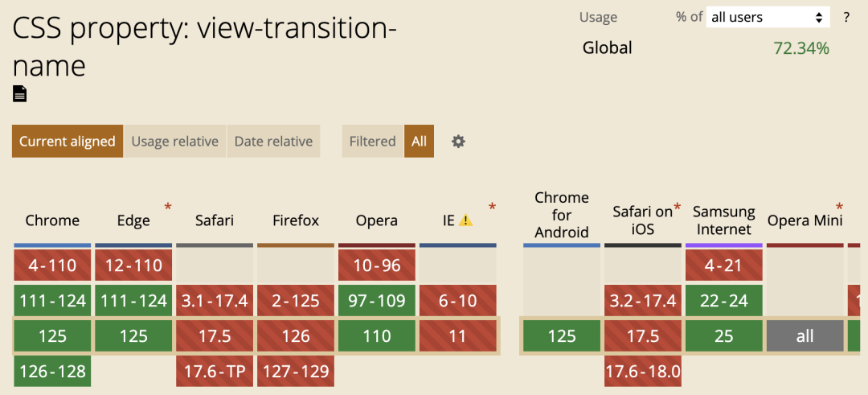868x395 pixels.
Task: Click the document spec icon under title
Action: tap(19, 93)
